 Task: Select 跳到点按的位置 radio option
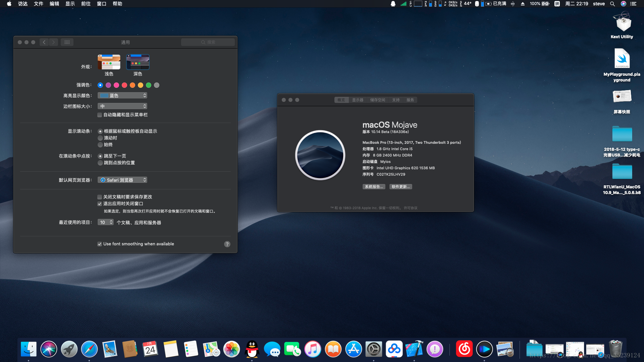click(x=100, y=163)
